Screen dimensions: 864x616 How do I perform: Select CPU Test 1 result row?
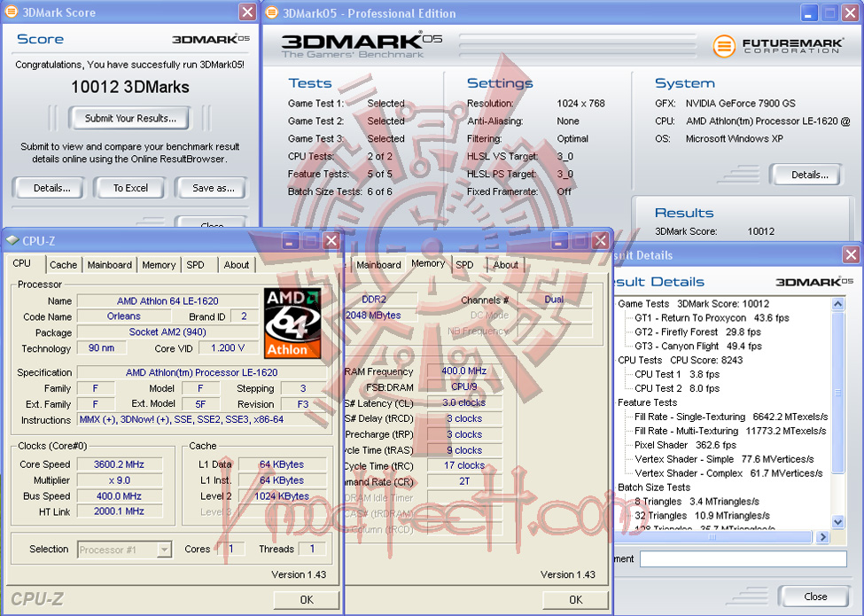[677, 375]
